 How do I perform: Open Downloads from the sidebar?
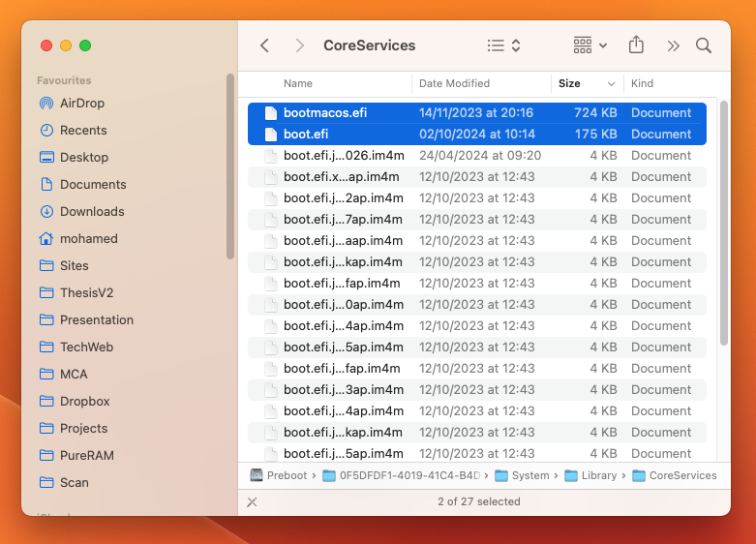click(x=91, y=211)
